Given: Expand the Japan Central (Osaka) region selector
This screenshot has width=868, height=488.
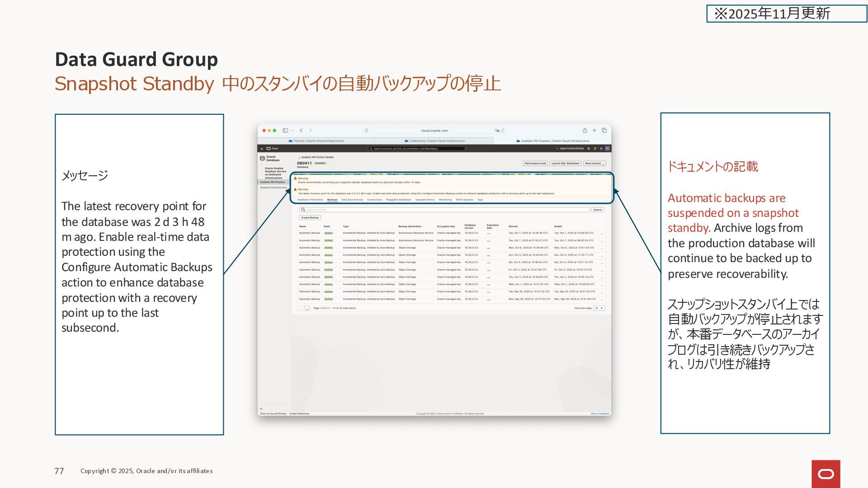Looking at the screenshot, I should [571, 148].
